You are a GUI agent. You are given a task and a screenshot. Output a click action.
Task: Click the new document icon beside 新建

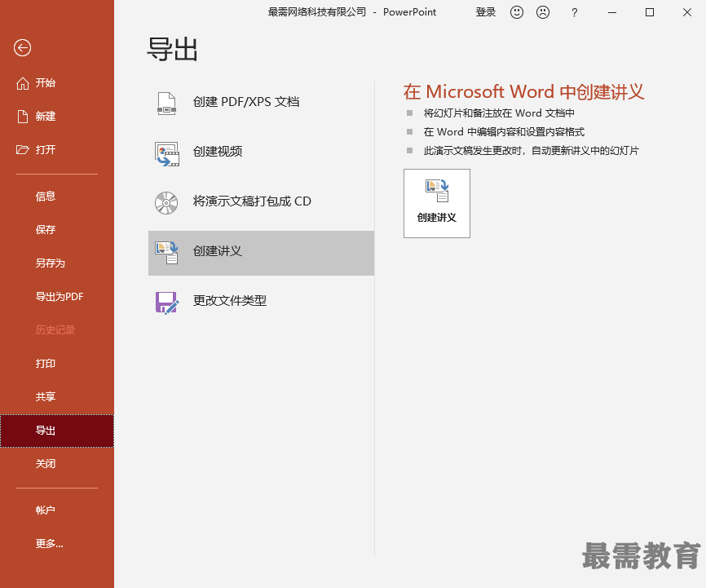click(23, 117)
